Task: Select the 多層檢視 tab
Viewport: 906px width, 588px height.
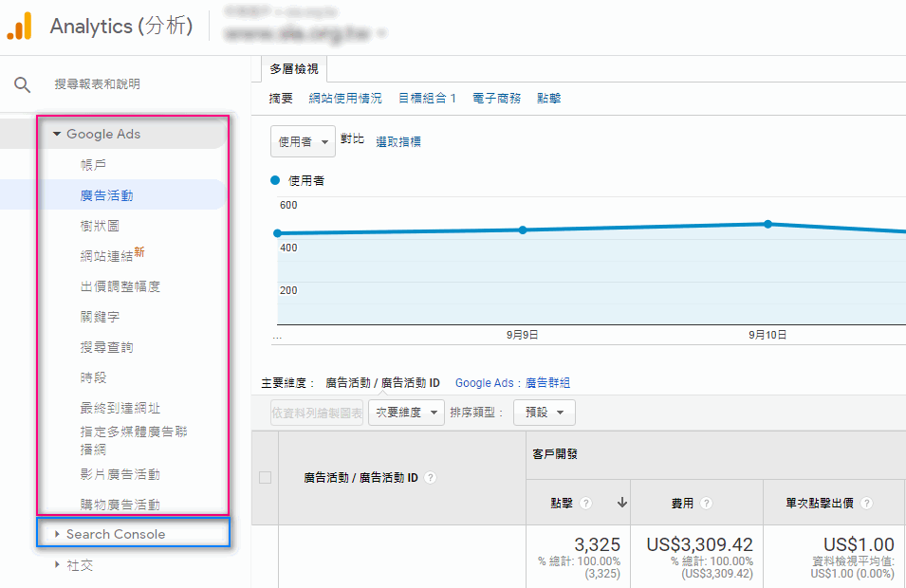Action: coord(294,69)
